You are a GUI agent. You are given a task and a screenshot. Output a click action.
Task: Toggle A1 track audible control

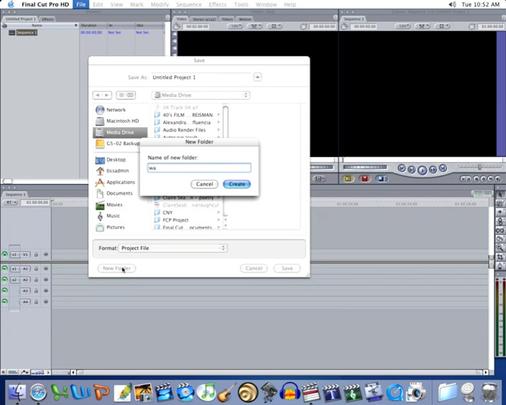pyautogui.click(x=5, y=268)
